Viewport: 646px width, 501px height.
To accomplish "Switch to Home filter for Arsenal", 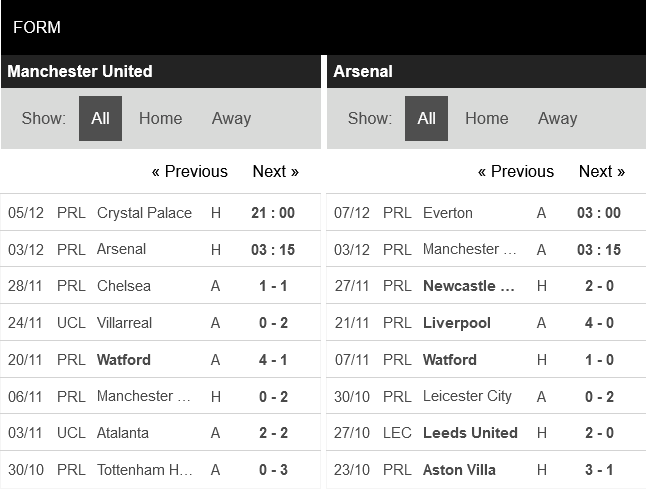I will [486, 118].
